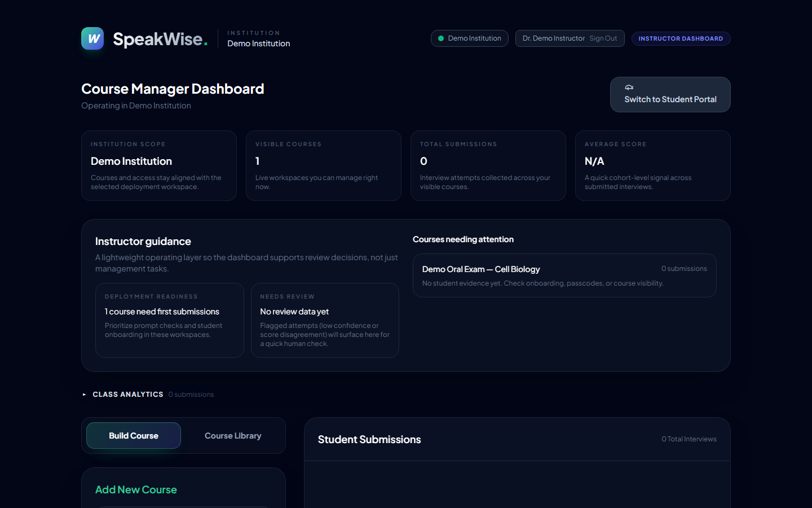812x508 pixels.
Task: Switch to the Course Library tab
Action: [233, 436]
